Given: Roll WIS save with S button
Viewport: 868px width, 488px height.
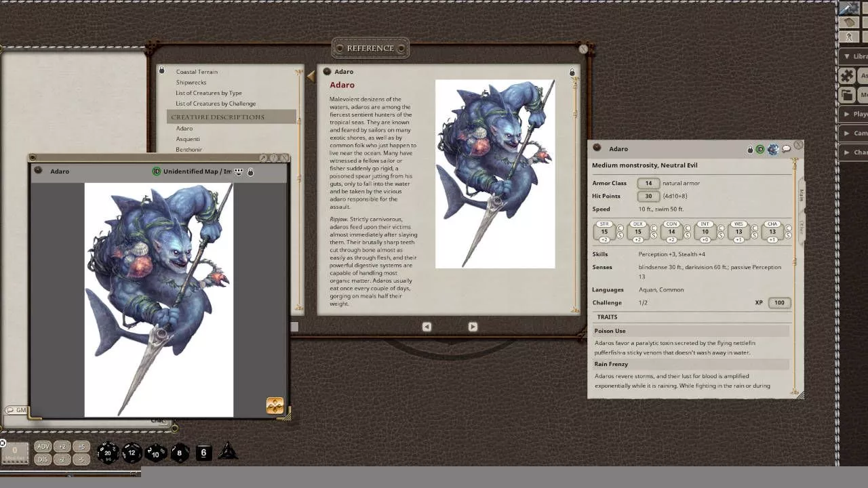Looking at the screenshot, I should pos(755,235).
